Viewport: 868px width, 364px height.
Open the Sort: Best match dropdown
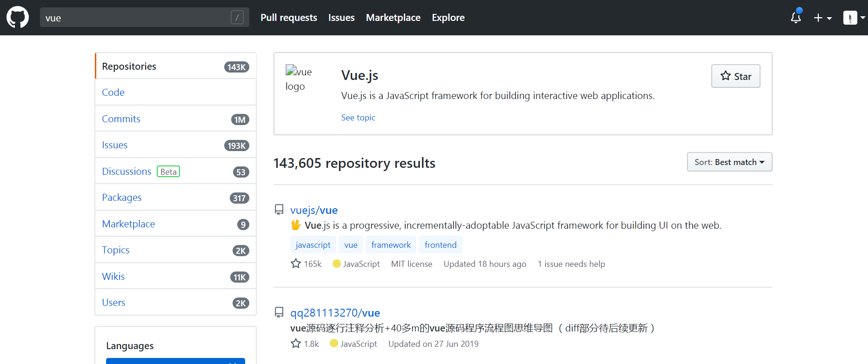729,162
